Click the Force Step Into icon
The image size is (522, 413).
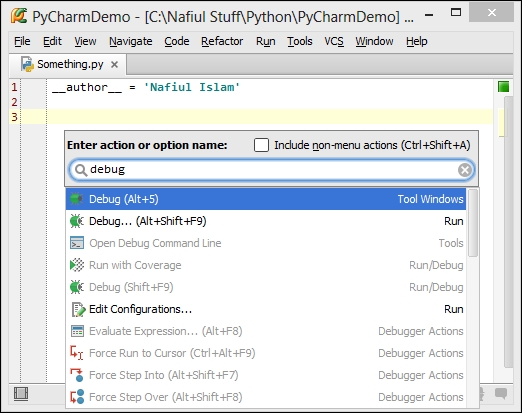click(77, 375)
